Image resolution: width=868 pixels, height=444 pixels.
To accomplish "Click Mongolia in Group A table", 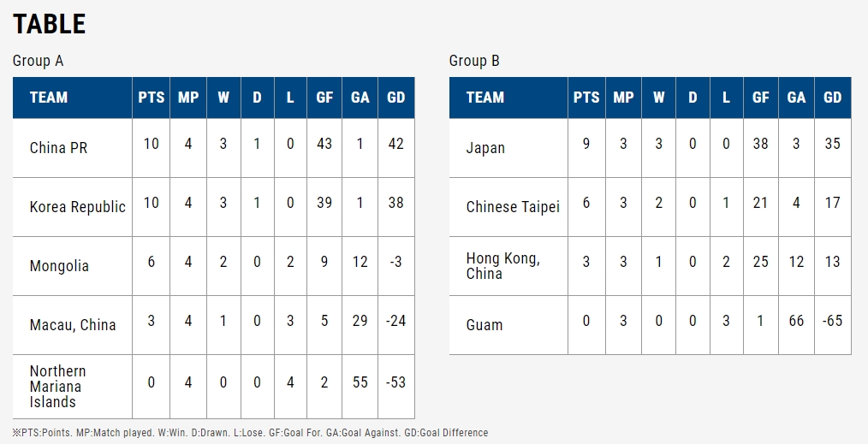I will [59, 266].
